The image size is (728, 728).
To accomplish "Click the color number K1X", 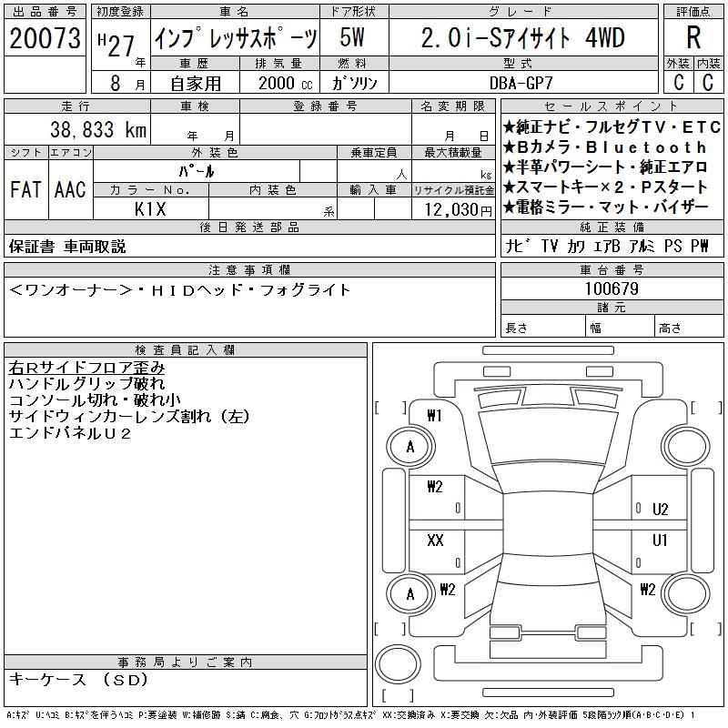I will [150, 209].
